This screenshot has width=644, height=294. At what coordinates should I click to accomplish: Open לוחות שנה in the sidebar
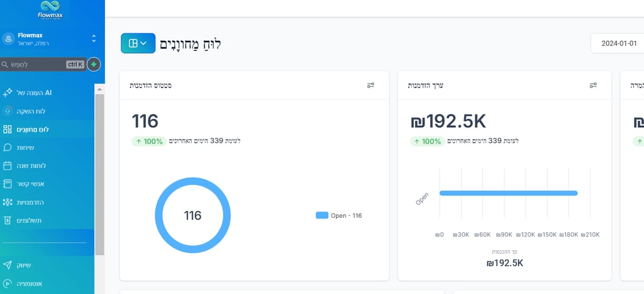[31, 166]
